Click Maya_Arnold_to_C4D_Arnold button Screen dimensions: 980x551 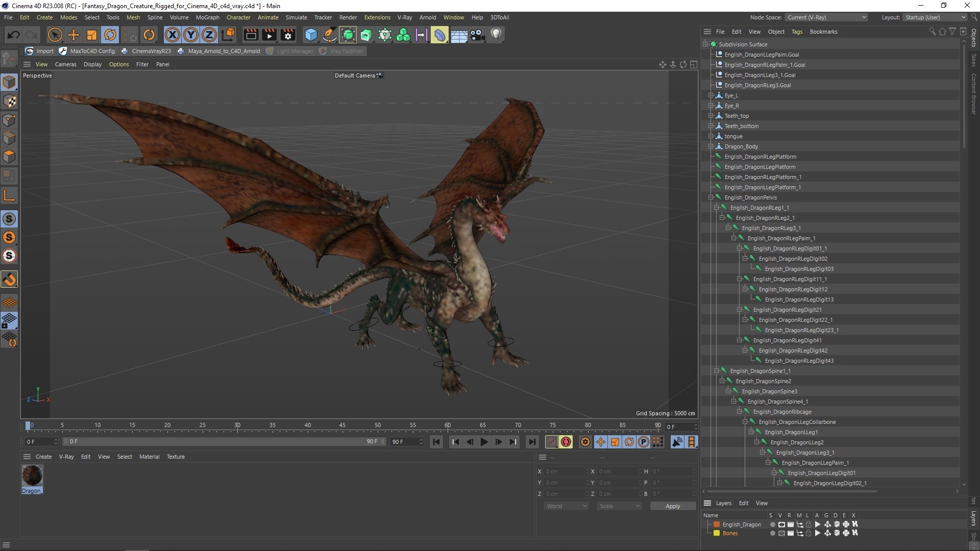click(x=218, y=51)
